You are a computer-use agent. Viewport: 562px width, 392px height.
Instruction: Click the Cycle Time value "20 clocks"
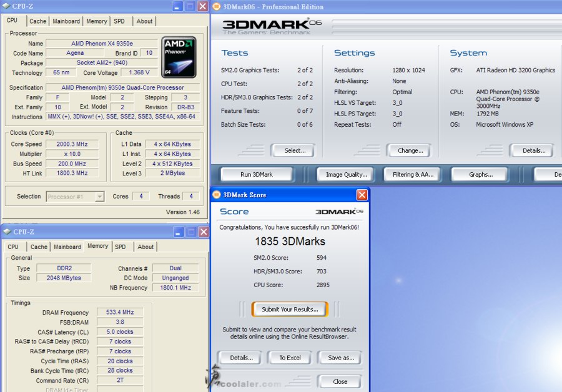click(120, 361)
